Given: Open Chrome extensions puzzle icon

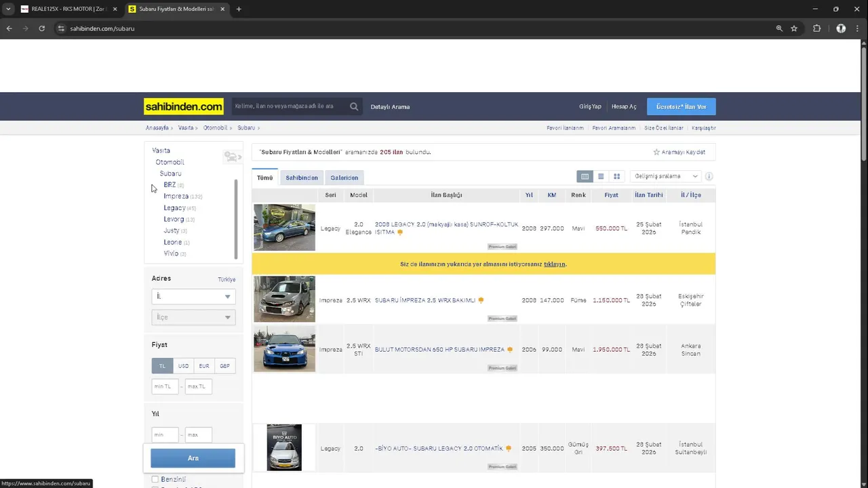Looking at the screenshot, I should 816,28.
